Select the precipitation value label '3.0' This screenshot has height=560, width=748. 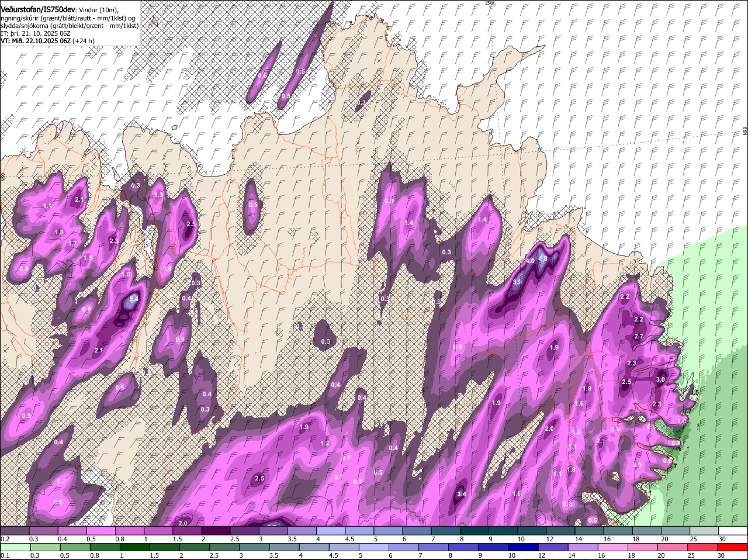661,379
